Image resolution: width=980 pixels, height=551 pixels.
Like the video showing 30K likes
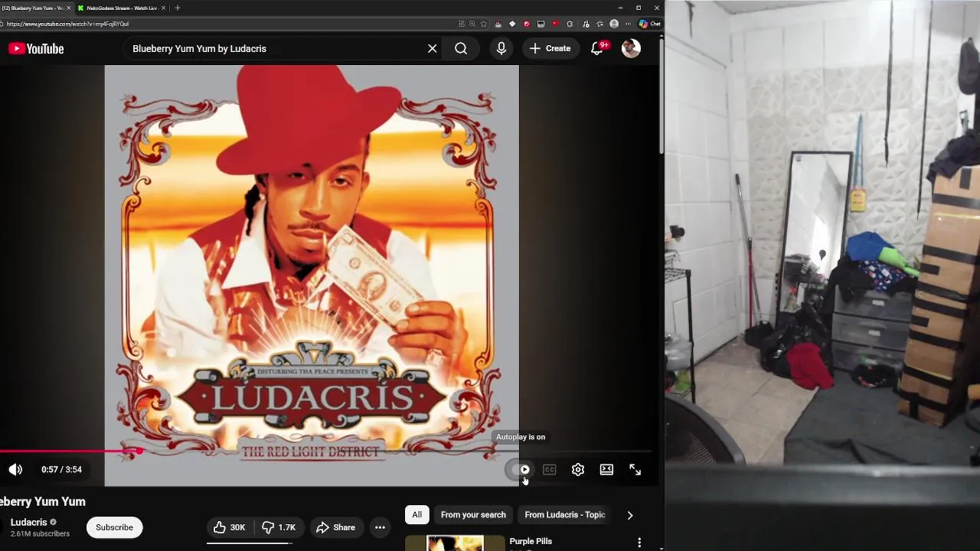pos(229,527)
